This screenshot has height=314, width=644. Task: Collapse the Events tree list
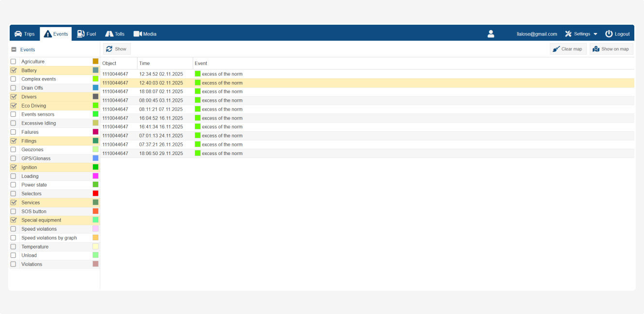pos(14,49)
